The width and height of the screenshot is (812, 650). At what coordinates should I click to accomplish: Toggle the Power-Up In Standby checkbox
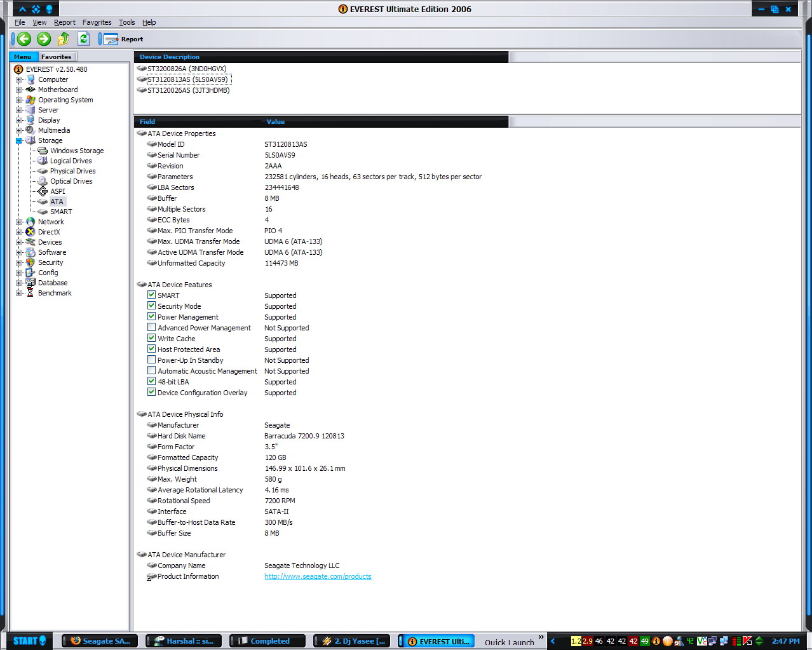click(151, 360)
